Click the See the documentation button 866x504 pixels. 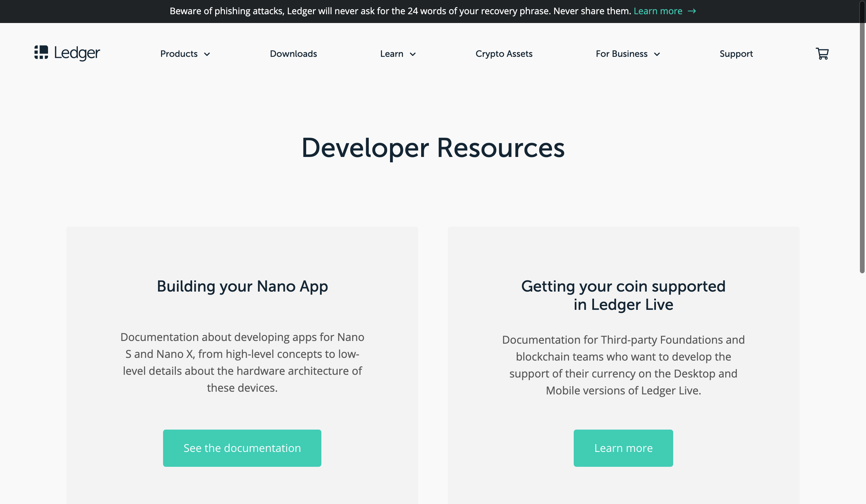pyautogui.click(x=242, y=448)
